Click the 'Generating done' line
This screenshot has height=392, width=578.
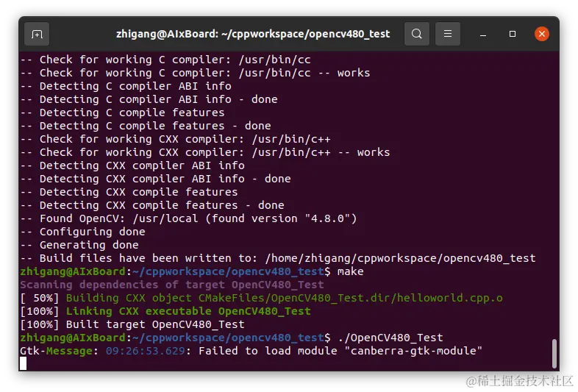click(79, 245)
